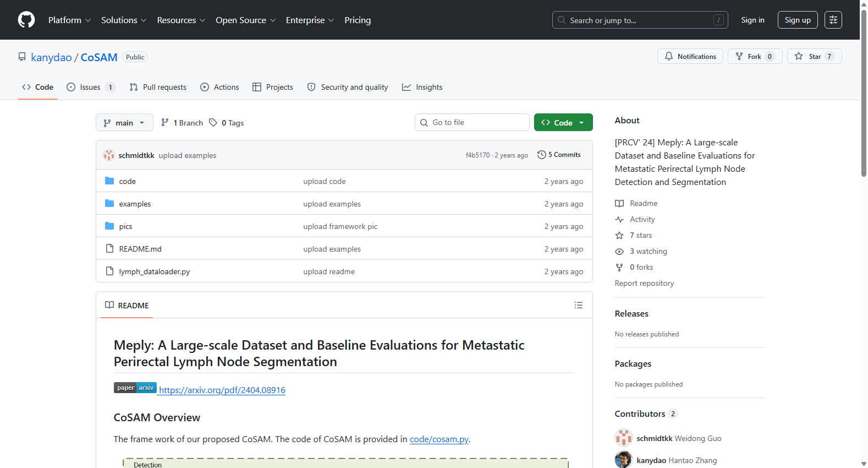The height and width of the screenshot is (468, 868).
Task: Open the GitHub homepage logo
Action: click(26, 20)
